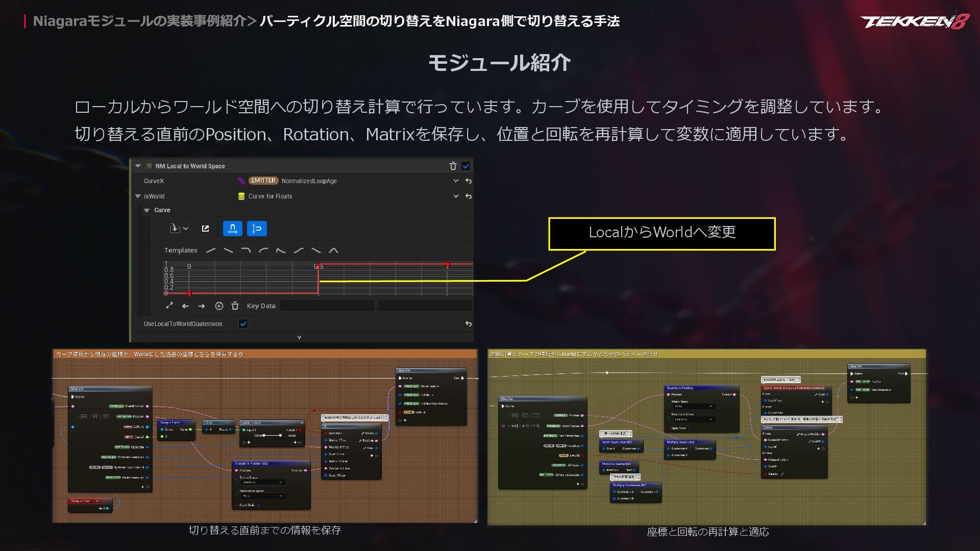Reset CurveX to default value
Screen dimensions: 980x551
[x=469, y=181]
